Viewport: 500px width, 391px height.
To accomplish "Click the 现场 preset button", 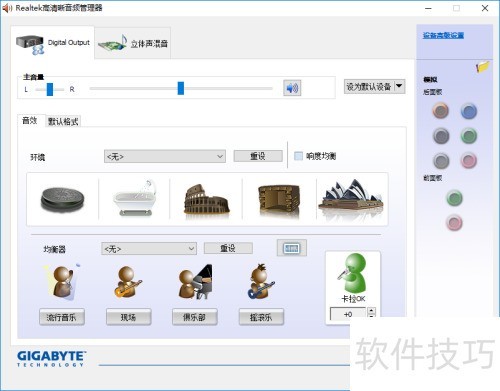I will coord(129,317).
